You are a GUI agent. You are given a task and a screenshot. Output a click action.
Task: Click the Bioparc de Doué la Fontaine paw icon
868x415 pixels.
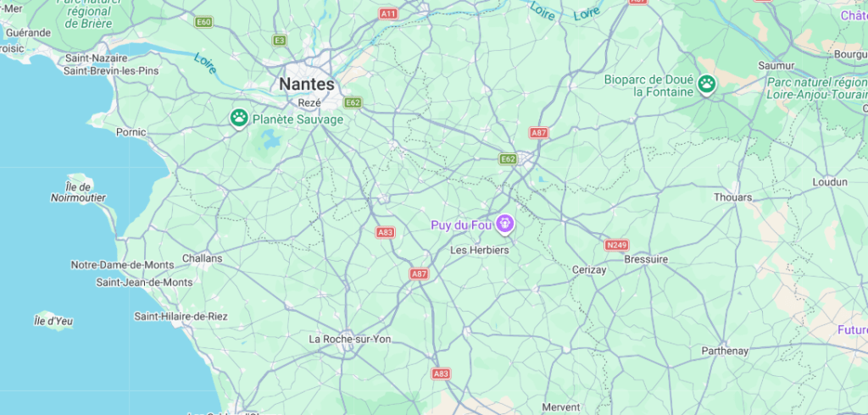click(x=706, y=85)
